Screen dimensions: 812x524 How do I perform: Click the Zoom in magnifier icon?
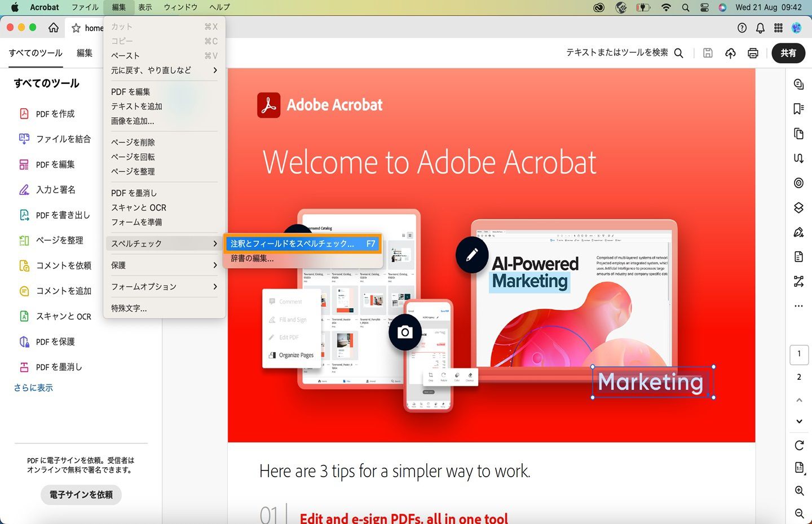[798, 490]
